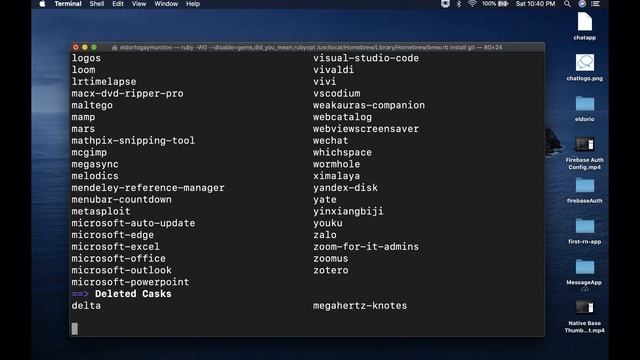
Task: Open Notification Center list icon
Action: pos(596,4)
